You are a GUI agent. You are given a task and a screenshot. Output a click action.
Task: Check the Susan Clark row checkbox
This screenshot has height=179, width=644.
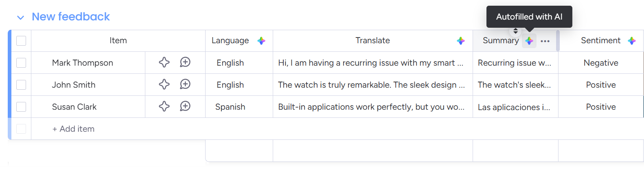(x=21, y=107)
